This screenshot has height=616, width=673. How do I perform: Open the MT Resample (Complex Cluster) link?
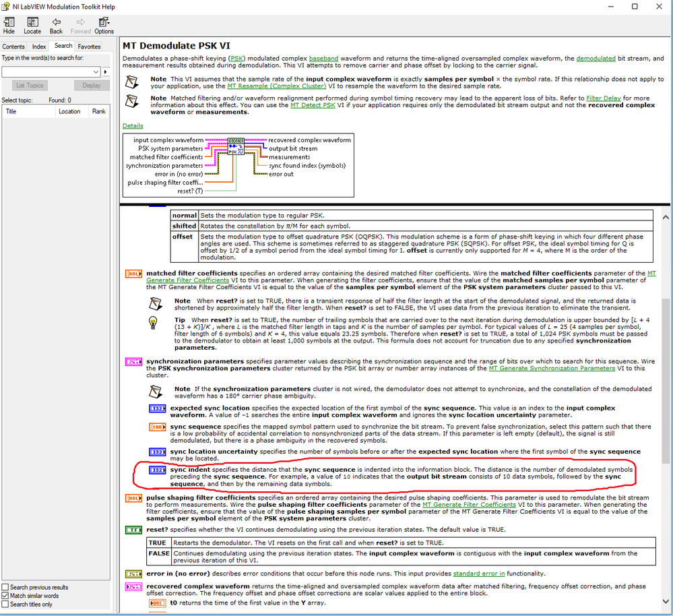click(277, 86)
